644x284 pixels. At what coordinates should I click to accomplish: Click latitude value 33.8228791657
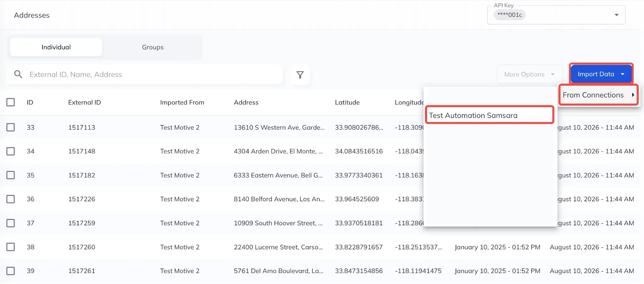pos(359,247)
